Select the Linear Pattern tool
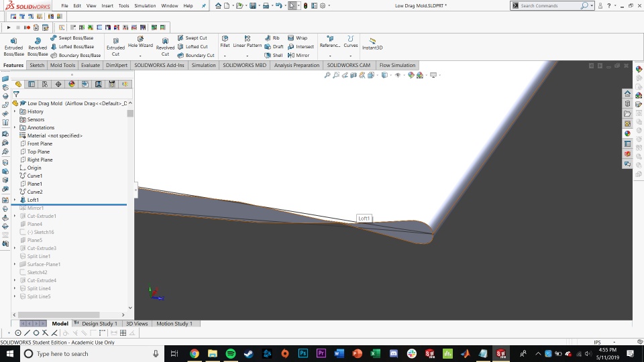The height and width of the screenshot is (362, 644). (248, 42)
